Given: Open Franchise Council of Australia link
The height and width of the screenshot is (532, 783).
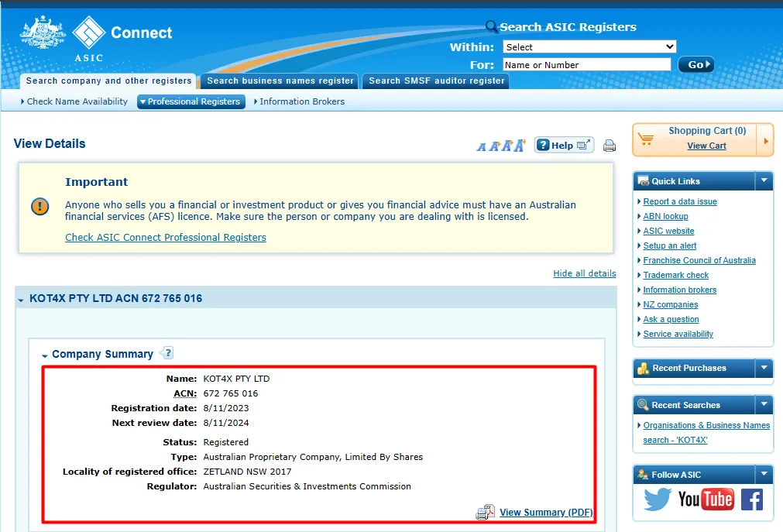Looking at the screenshot, I should pyautogui.click(x=699, y=260).
